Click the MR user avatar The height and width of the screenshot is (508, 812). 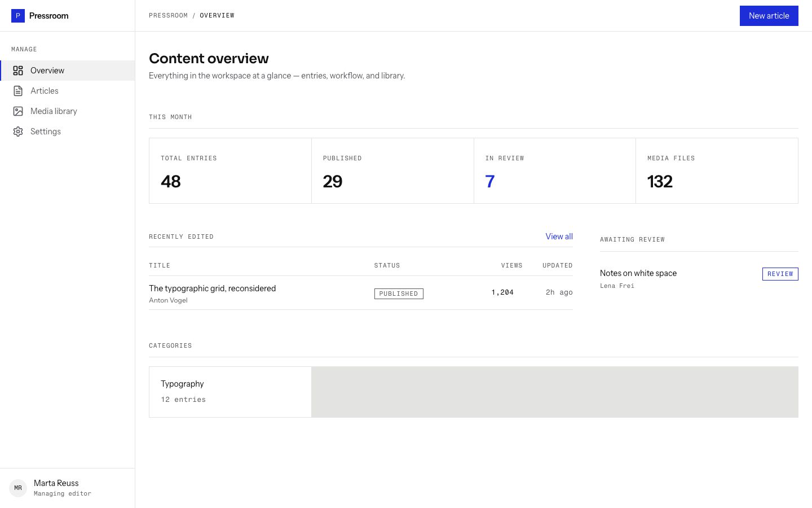(18, 488)
